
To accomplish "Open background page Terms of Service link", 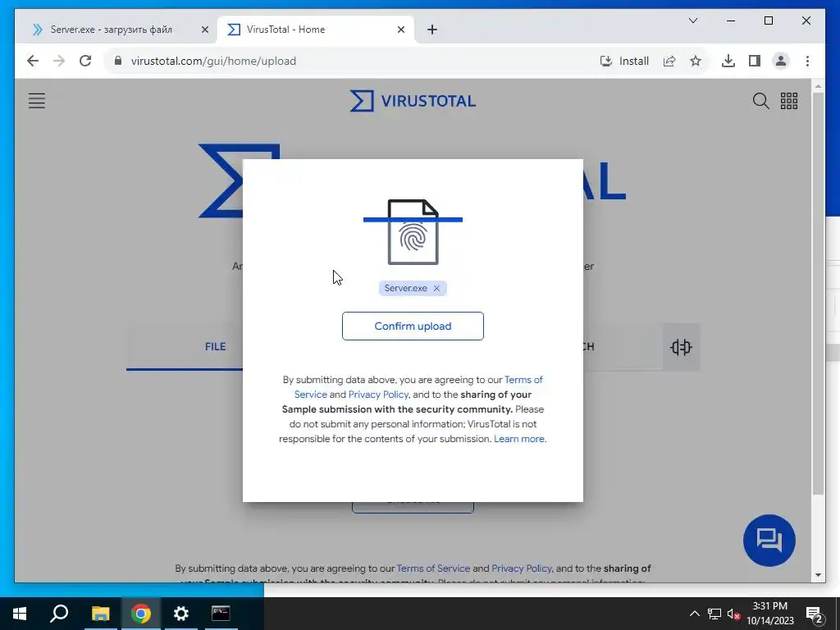I will click(x=433, y=568).
